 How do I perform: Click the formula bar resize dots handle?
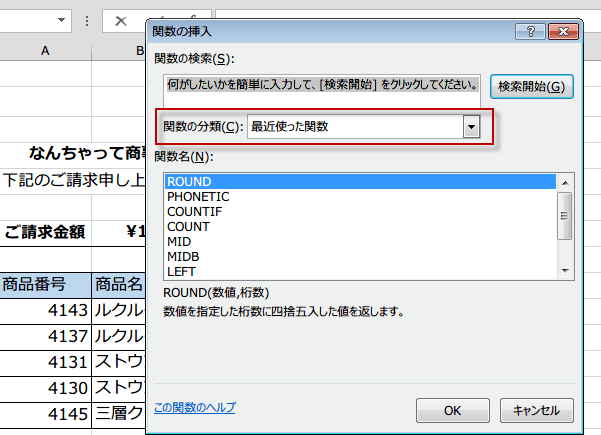click(87, 21)
